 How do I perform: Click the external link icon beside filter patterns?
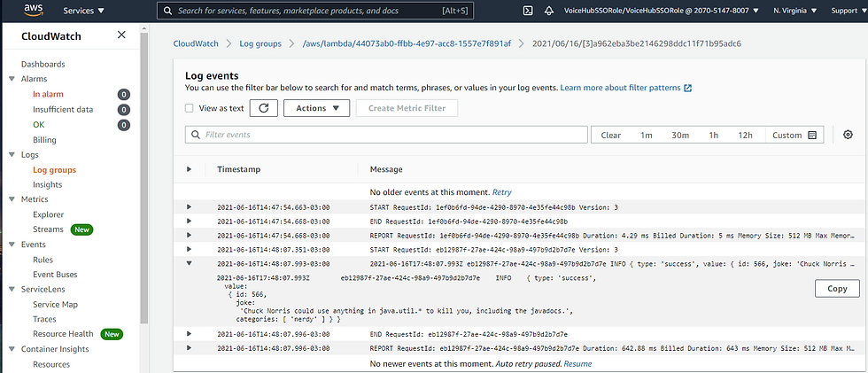click(688, 88)
